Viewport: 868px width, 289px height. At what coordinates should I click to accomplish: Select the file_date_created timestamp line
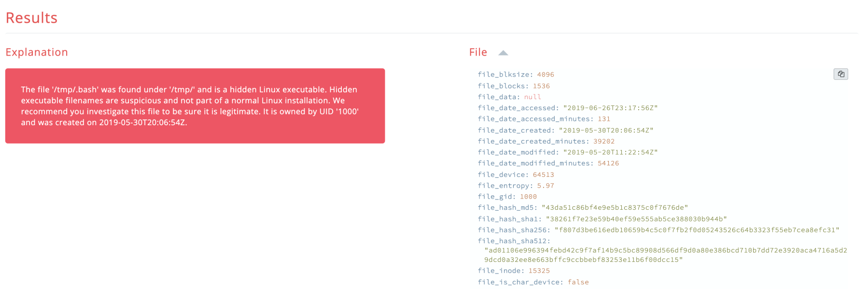pos(566,130)
